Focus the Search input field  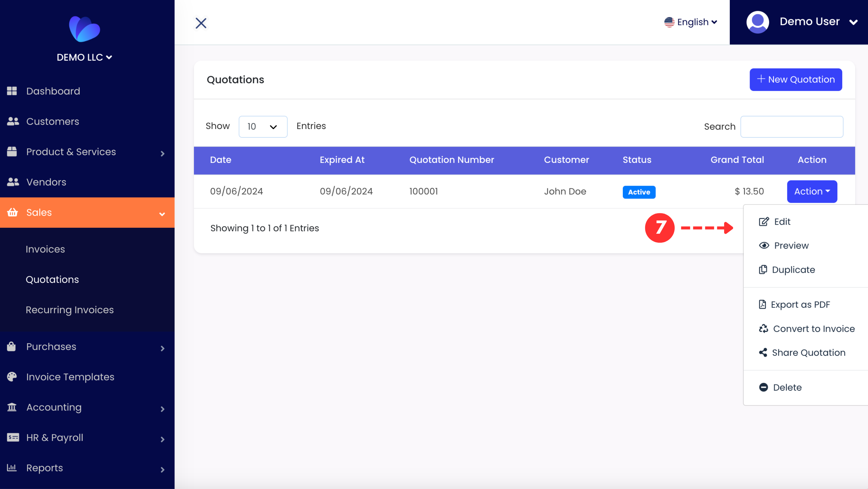(792, 127)
